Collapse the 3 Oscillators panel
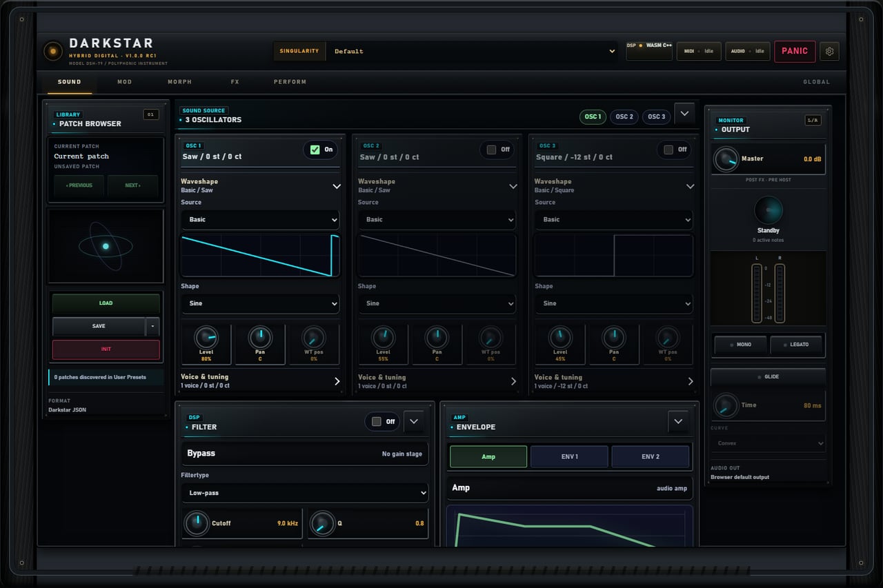The height and width of the screenshot is (588, 883). click(684, 113)
